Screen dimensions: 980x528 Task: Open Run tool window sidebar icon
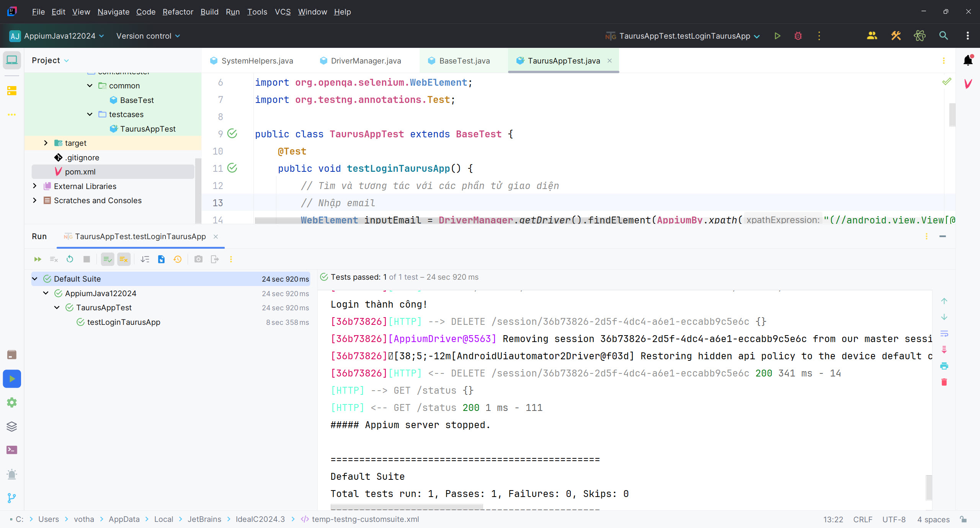[x=12, y=379]
